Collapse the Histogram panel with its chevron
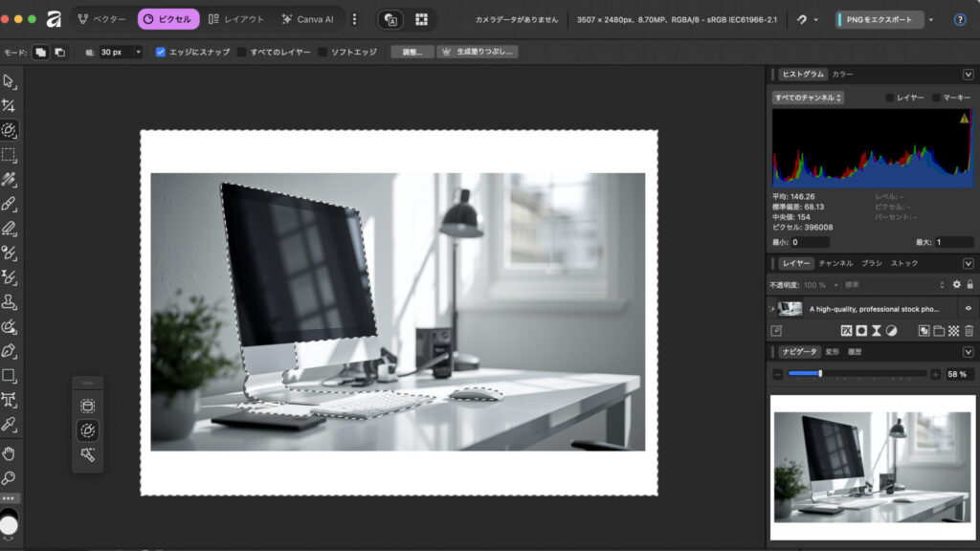The height and width of the screenshot is (551, 980). pos(968,74)
